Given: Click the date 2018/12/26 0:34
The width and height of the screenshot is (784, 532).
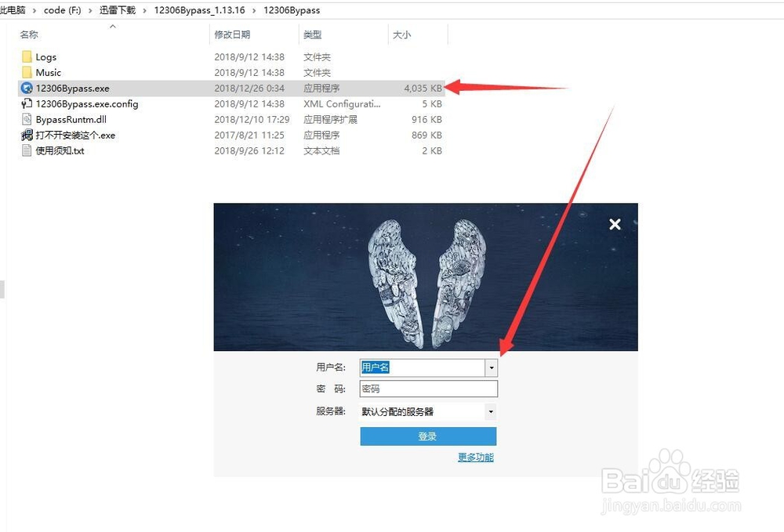Looking at the screenshot, I should click(x=249, y=89).
